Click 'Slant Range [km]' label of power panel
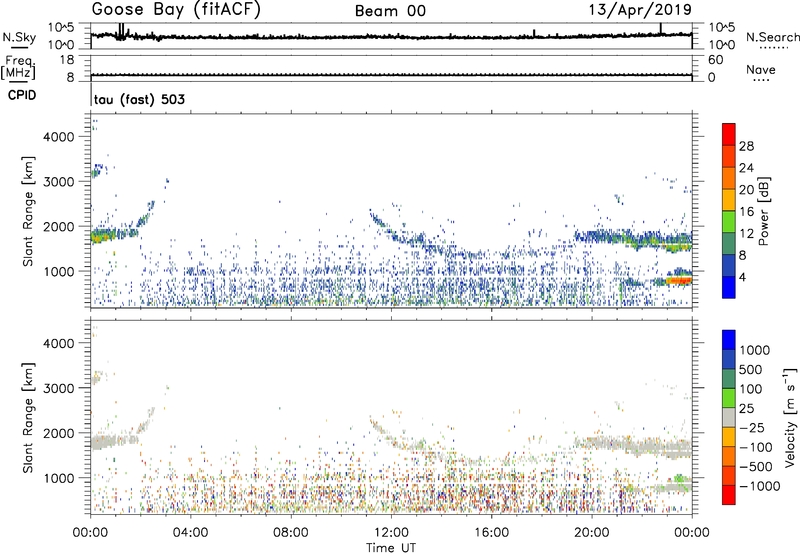800x554 pixels. coord(28,211)
